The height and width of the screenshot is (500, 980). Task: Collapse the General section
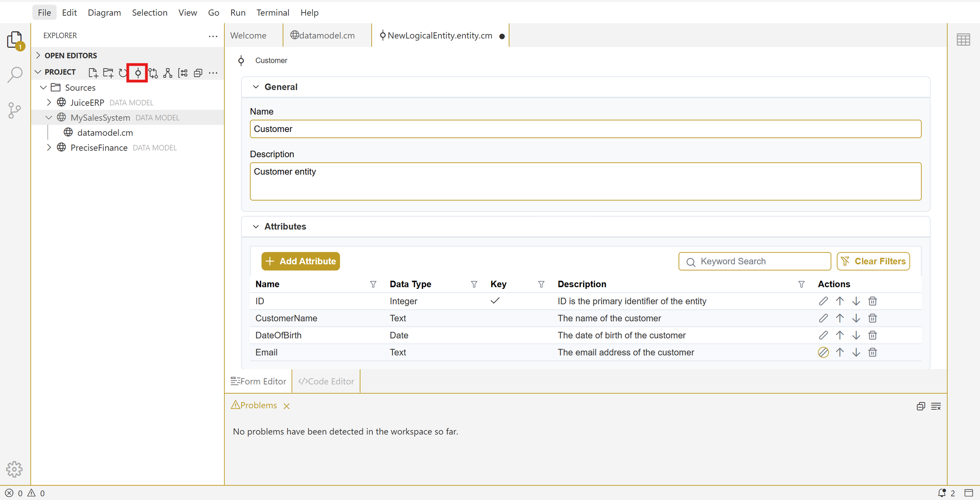coord(255,87)
